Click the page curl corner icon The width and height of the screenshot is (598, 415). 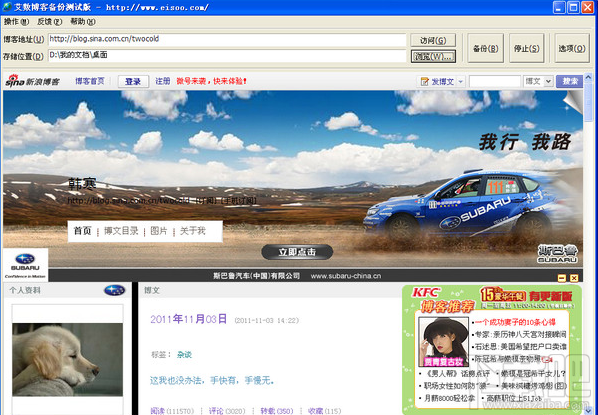[573, 101]
